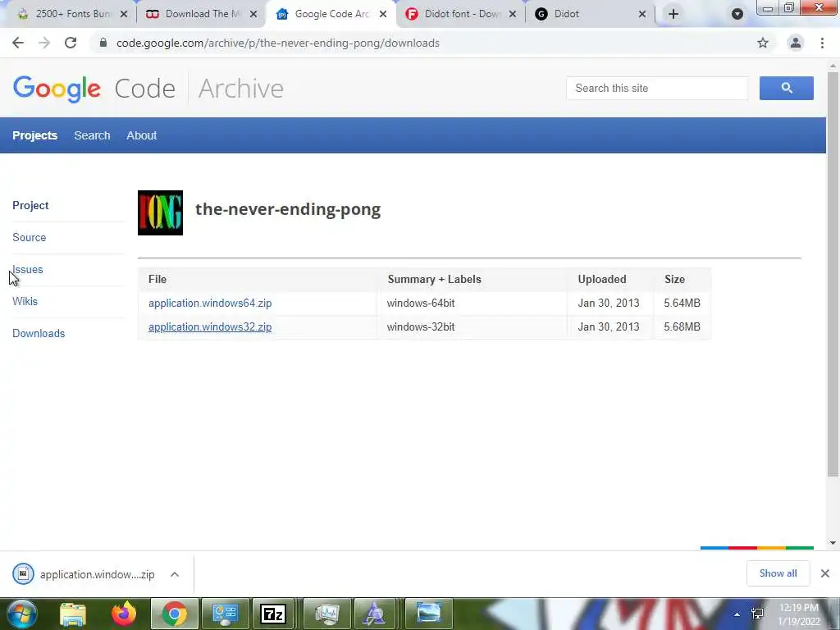Open the Chrome three-dot menu

click(x=822, y=43)
